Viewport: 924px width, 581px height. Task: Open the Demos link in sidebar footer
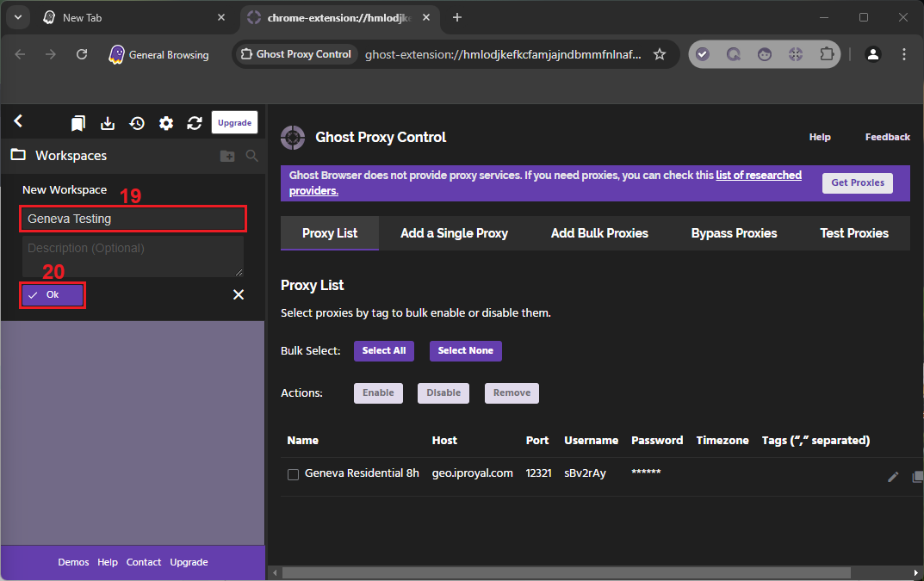73,562
